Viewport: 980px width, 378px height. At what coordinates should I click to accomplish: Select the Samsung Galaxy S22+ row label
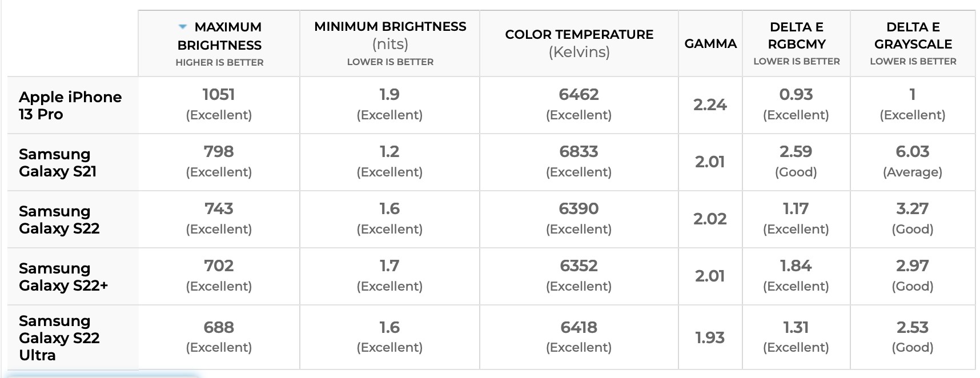point(63,277)
